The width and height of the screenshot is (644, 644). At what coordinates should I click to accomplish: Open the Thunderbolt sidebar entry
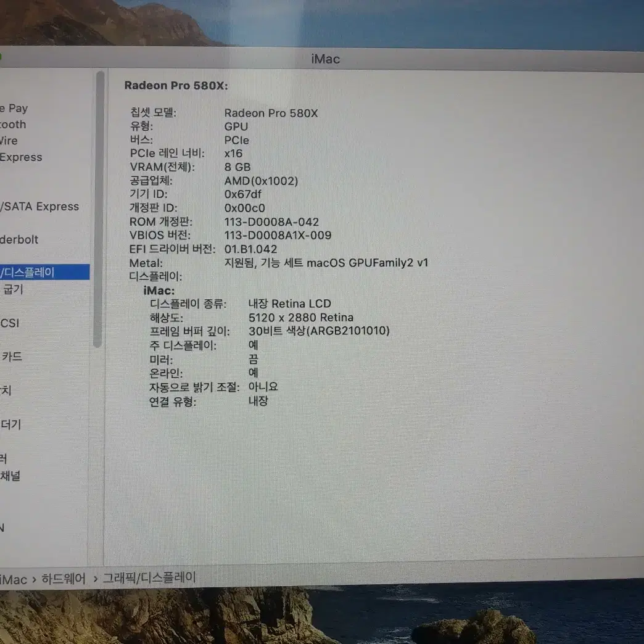click(x=19, y=239)
